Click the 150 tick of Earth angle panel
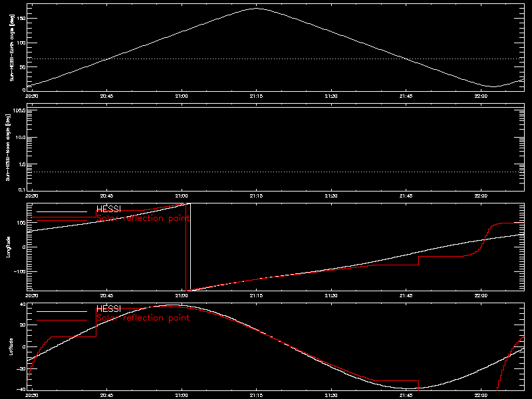The height and width of the screenshot is (399, 532). (21, 19)
